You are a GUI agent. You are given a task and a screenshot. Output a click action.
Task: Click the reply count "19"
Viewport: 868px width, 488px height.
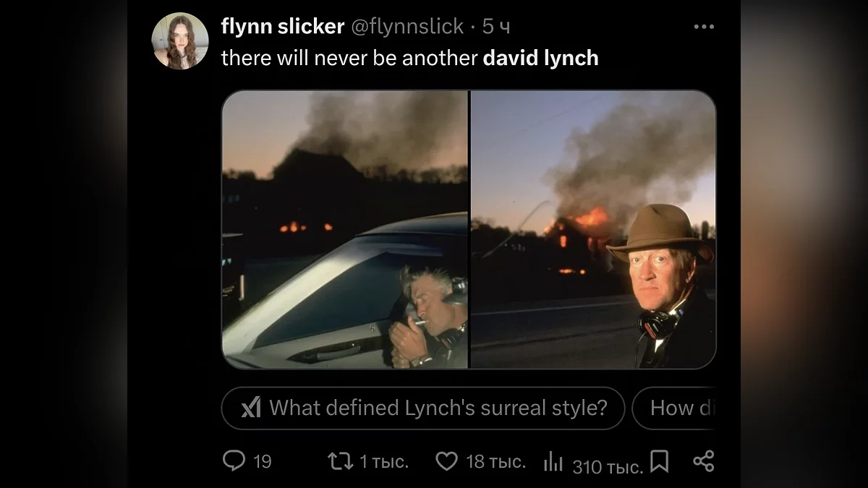pyautogui.click(x=262, y=461)
